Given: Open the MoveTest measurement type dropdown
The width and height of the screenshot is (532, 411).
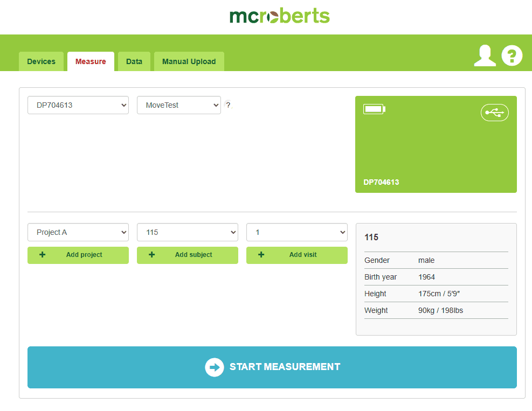Looking at the screenshot, I should tap(179, 105).
